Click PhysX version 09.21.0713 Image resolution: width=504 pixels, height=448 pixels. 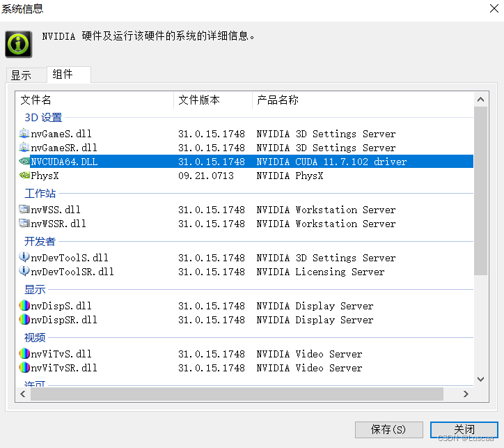pyautogui.click(x=206, y=176)
